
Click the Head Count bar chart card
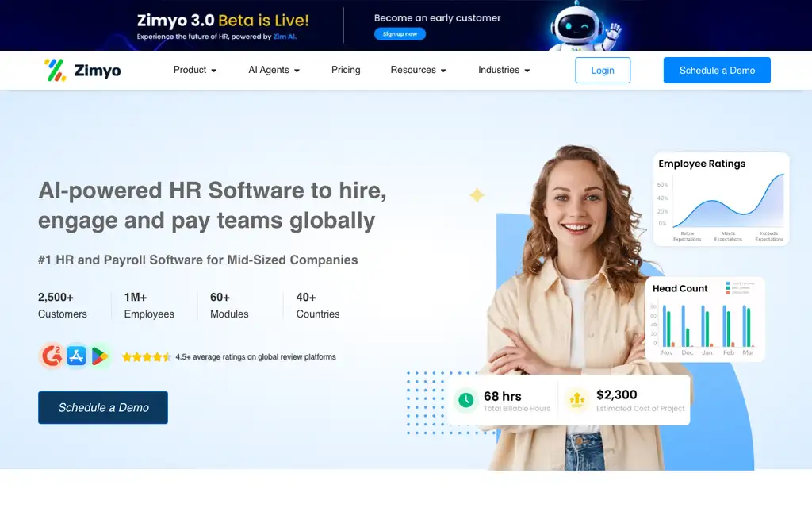[x=705, y=319]
